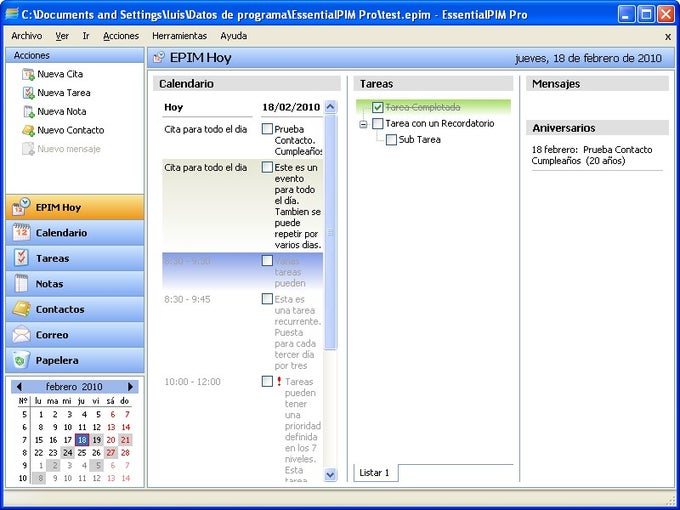Click the Calendario panel header
This screenshot has height=510, width=680.
(247, 84)
